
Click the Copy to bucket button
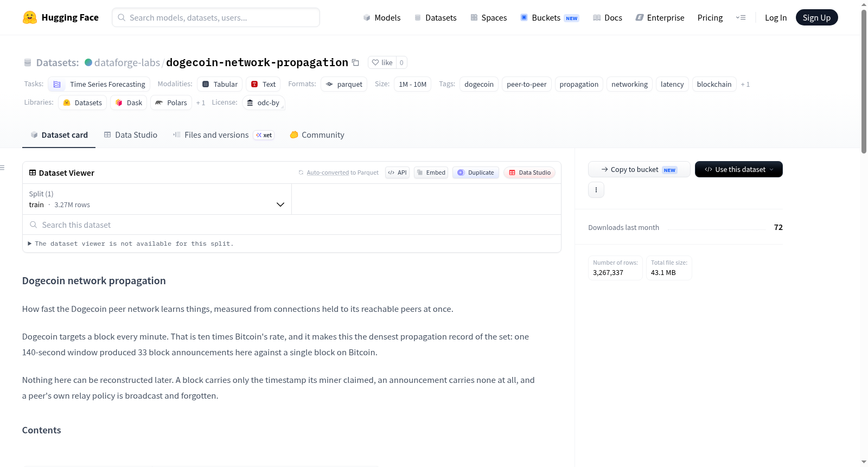(x=639, y=169)
